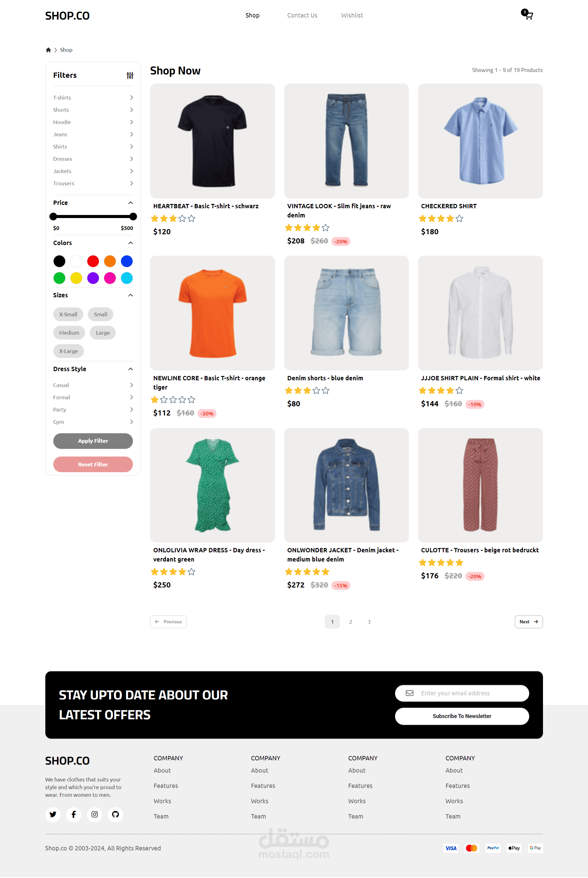The height and width of the screenshot is (878, 588).
Task: Collapse the Price filter section
Action: 130,203
